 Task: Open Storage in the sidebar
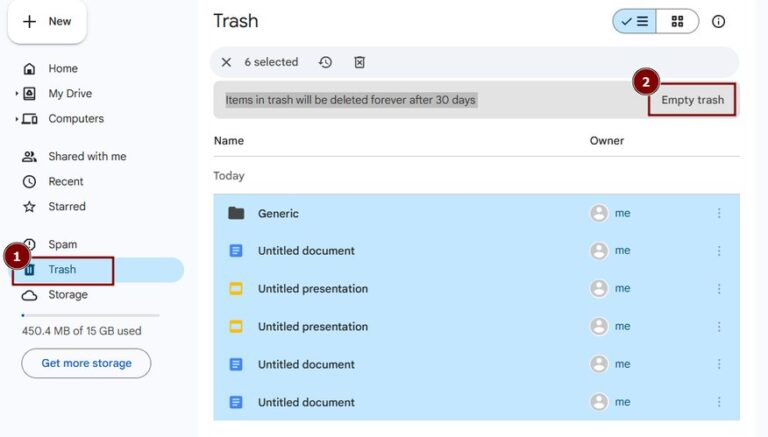coord(68,294)
